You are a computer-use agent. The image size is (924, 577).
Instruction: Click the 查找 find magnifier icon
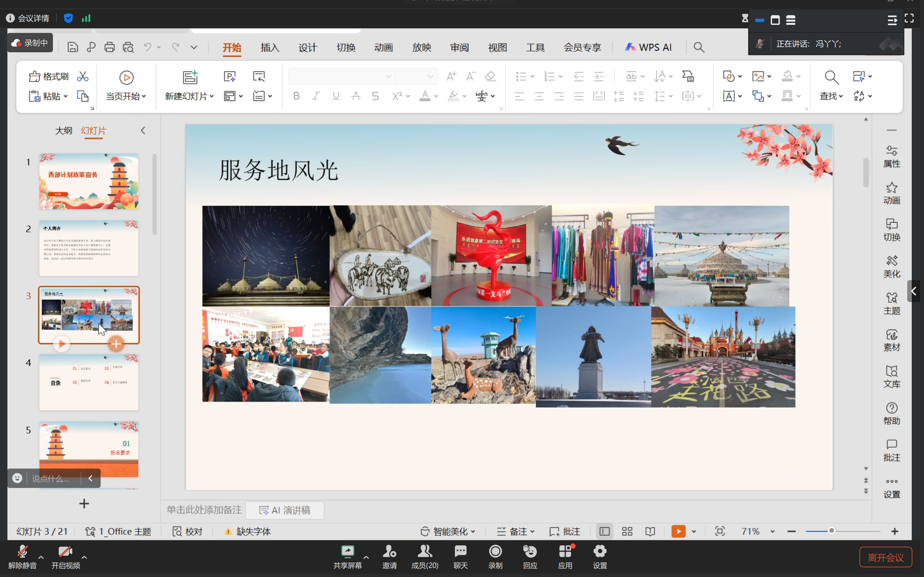point(831,77)
